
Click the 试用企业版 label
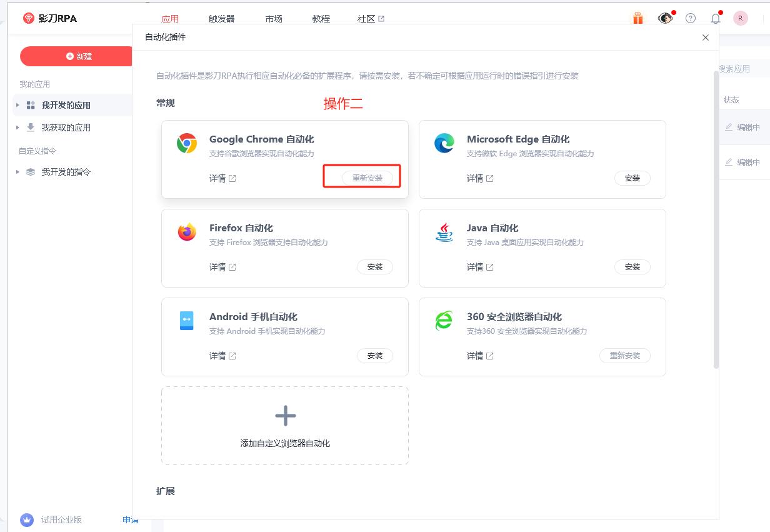pyautogui.click(x=61, y=519)
